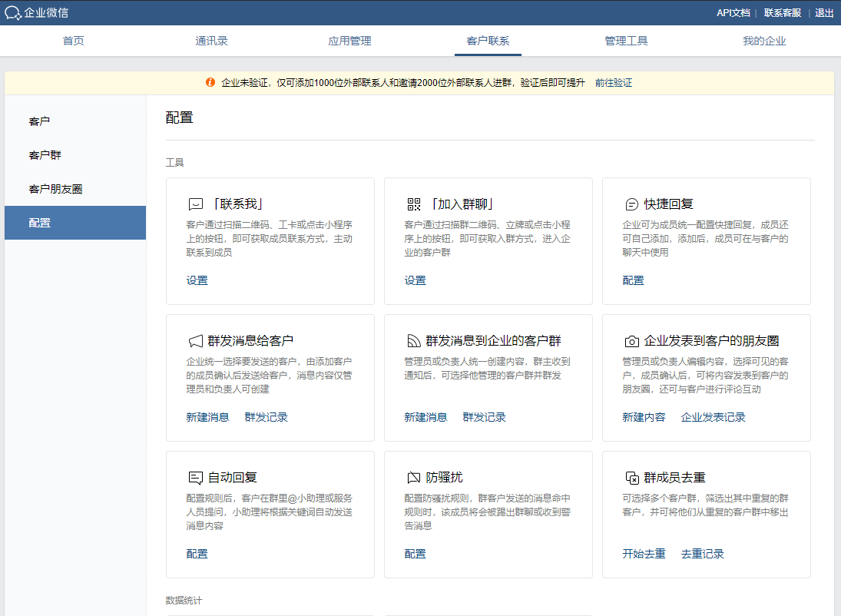Click the 加入群聊 QR code icon
Image resolution: width=841 pixels, height=616 pixels.
coord(414,204)
